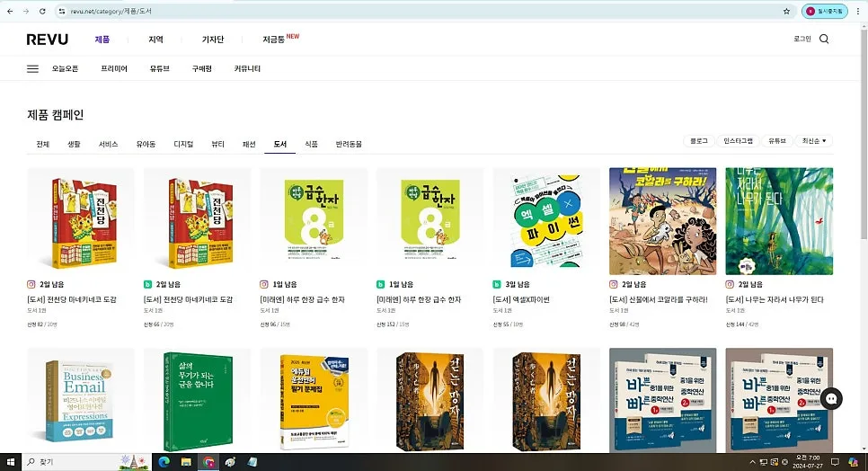Select the 생활 category tab

tap(74, 144)
